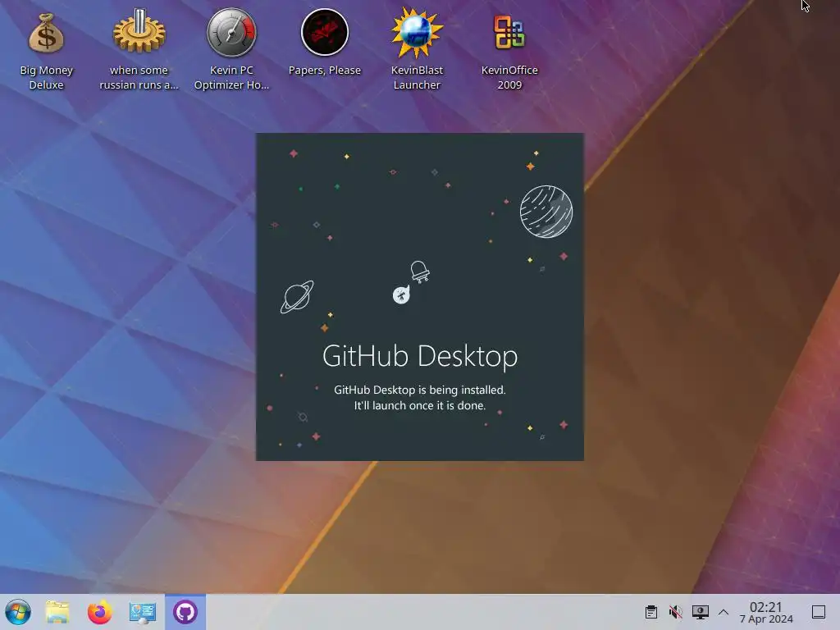Click the Show Desktop button in taskbar
The height and width of the screenshot is (630, 840).
pyautogui.click(x=819, y=612)
